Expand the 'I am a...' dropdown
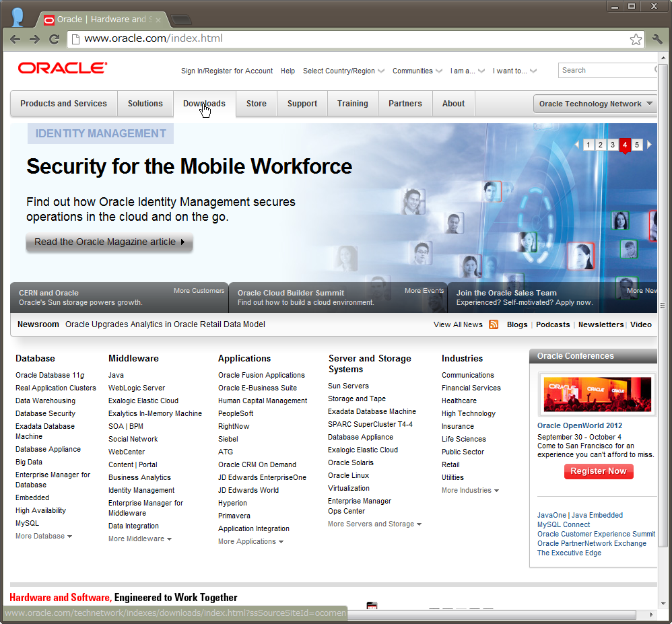 coord(467,71)
